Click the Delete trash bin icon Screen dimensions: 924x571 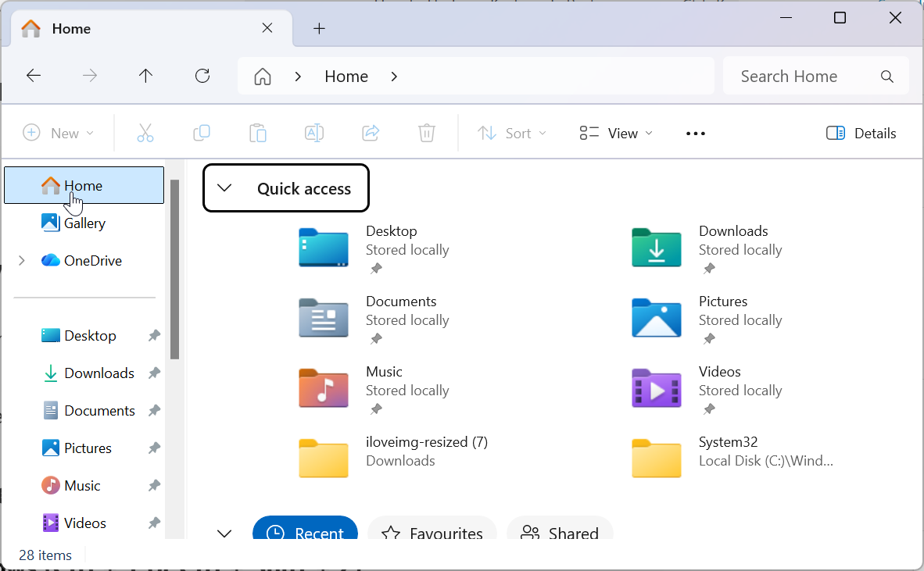tap(427, 133)
